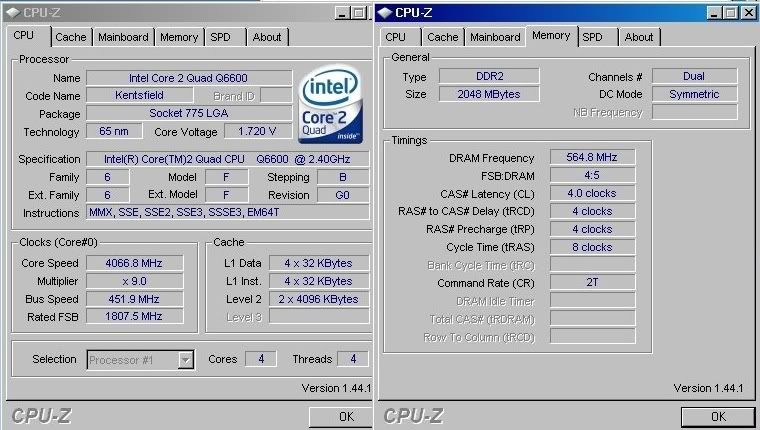760x430 pixels.
Task: Click the memory Type value DDR2
Action: pyautogui.click(x=489, y=77)
